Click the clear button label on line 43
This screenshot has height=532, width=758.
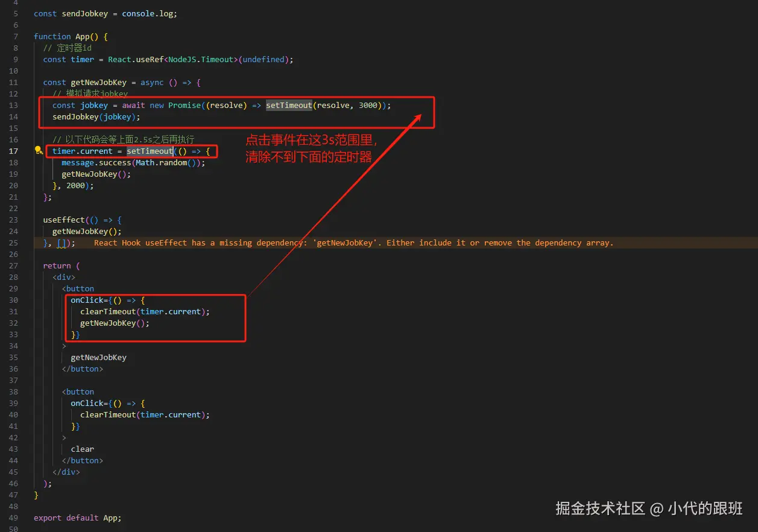[x=82, y=449]
